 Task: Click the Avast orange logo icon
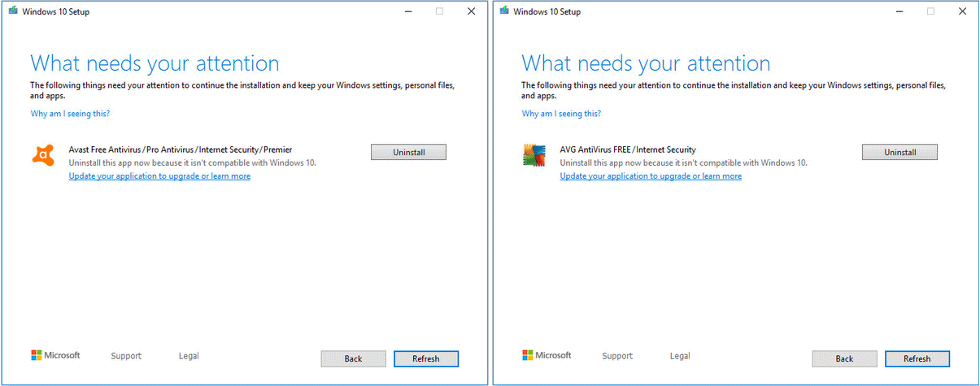point(43,154)
